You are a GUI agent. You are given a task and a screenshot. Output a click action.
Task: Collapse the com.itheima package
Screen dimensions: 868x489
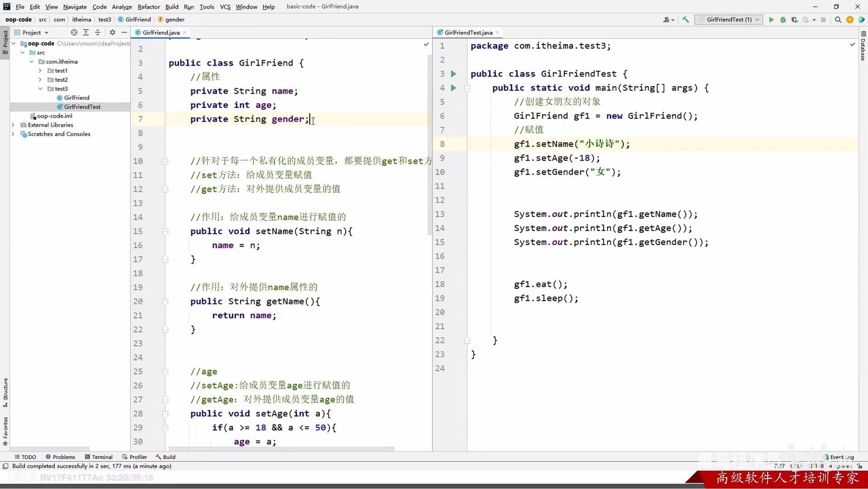[31, 61]
